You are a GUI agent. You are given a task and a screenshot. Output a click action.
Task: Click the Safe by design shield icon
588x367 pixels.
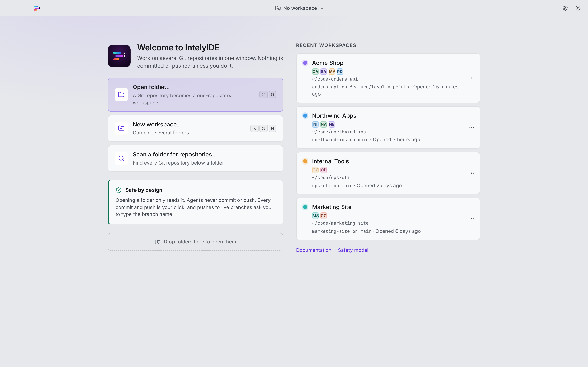pyautogui.click(x=119, y=190)
